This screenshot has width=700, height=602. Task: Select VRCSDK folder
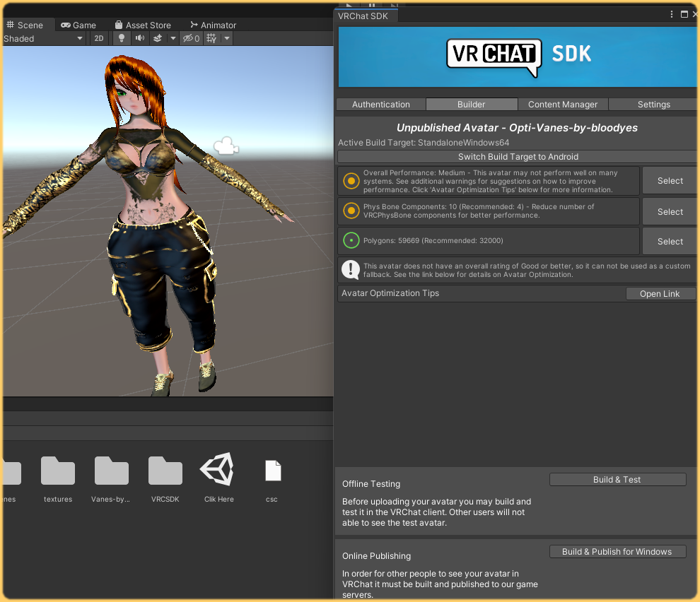tap(165, 479)
